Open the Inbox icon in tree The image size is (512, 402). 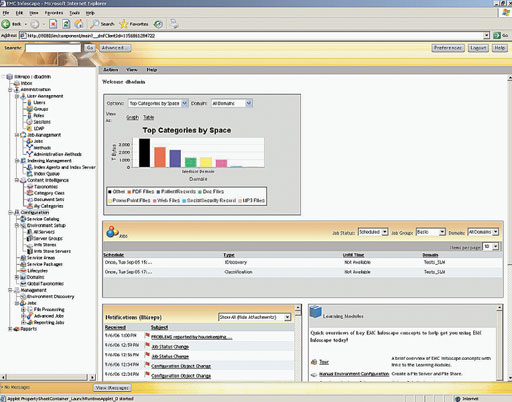point(16,83)
